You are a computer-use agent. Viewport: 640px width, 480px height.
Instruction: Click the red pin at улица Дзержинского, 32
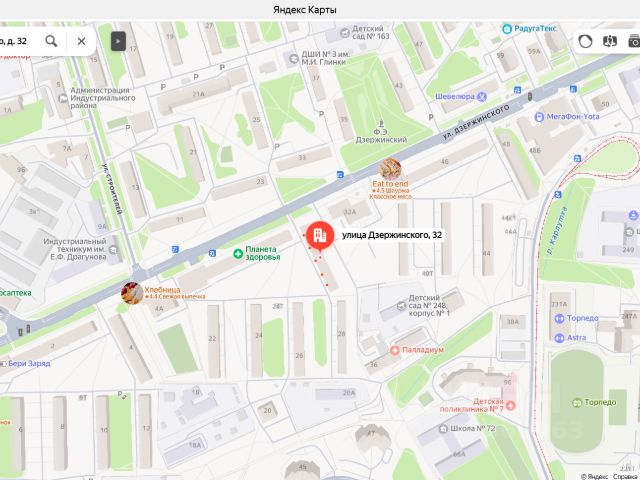320,236
